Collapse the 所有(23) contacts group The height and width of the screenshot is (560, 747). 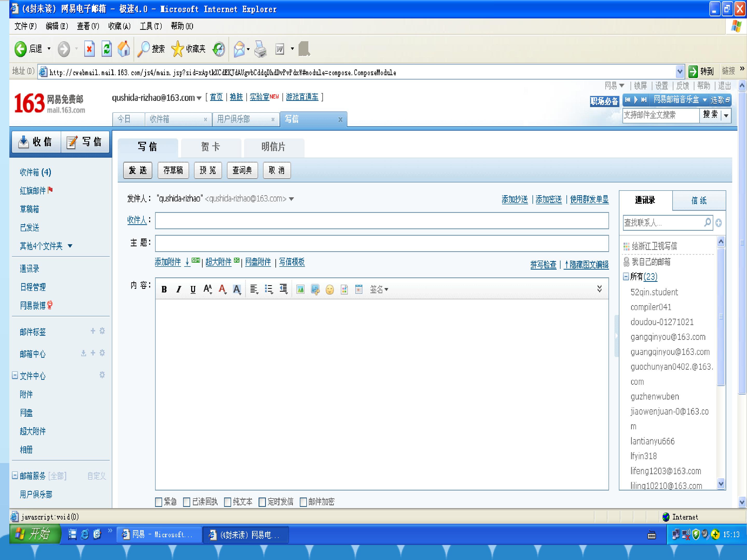(626, 276)
